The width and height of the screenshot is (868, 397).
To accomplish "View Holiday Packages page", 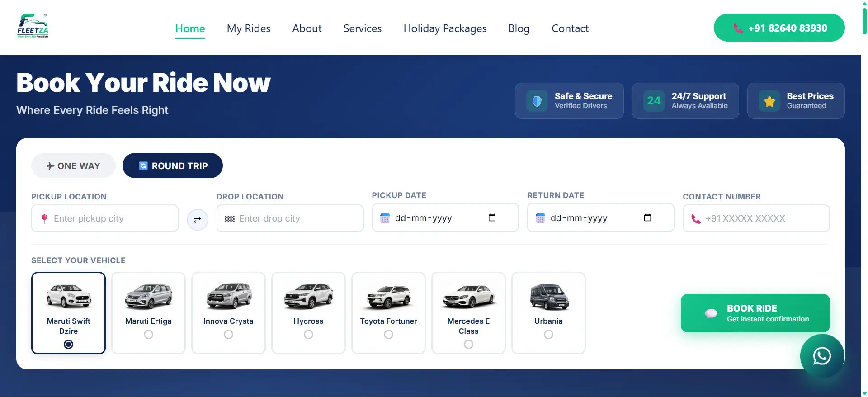I will (x=445, y=28).
